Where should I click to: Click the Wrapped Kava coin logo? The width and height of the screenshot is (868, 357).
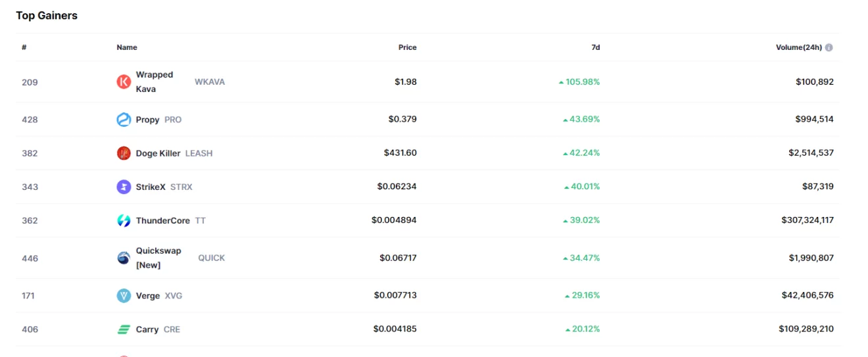(x=124, y=82)
